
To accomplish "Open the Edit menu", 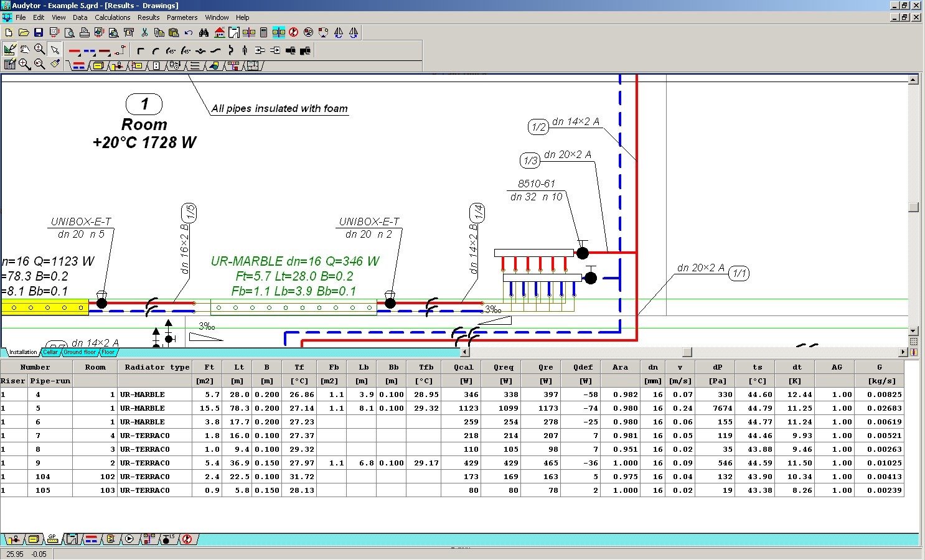I will point(39,17).
